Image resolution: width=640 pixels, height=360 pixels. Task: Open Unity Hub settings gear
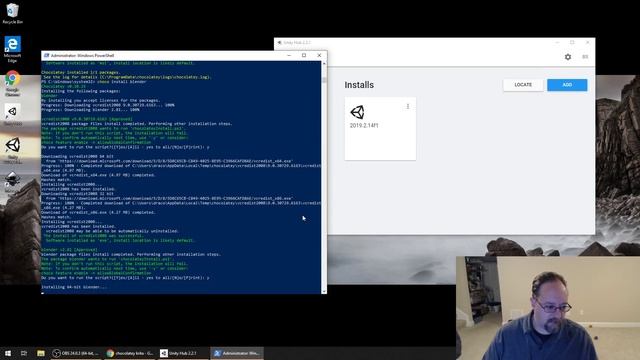click(x=568, y=57)
